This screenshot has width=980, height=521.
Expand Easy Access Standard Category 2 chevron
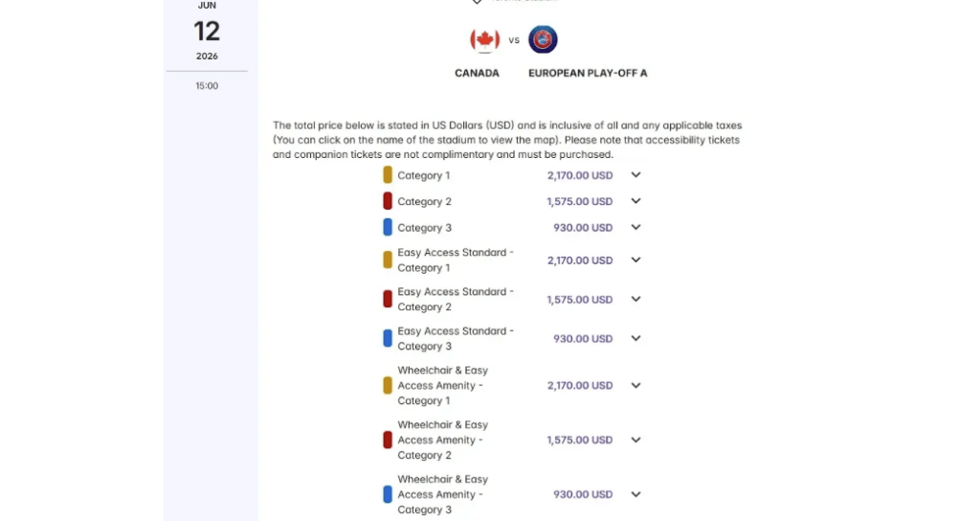(635, 300)
